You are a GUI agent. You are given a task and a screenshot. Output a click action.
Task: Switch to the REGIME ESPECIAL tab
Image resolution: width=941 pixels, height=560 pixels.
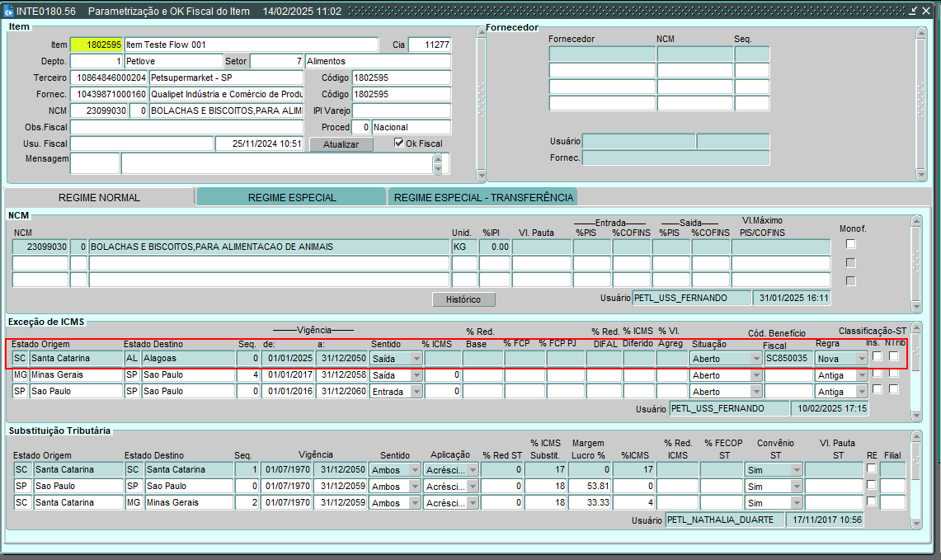(292, 197)
